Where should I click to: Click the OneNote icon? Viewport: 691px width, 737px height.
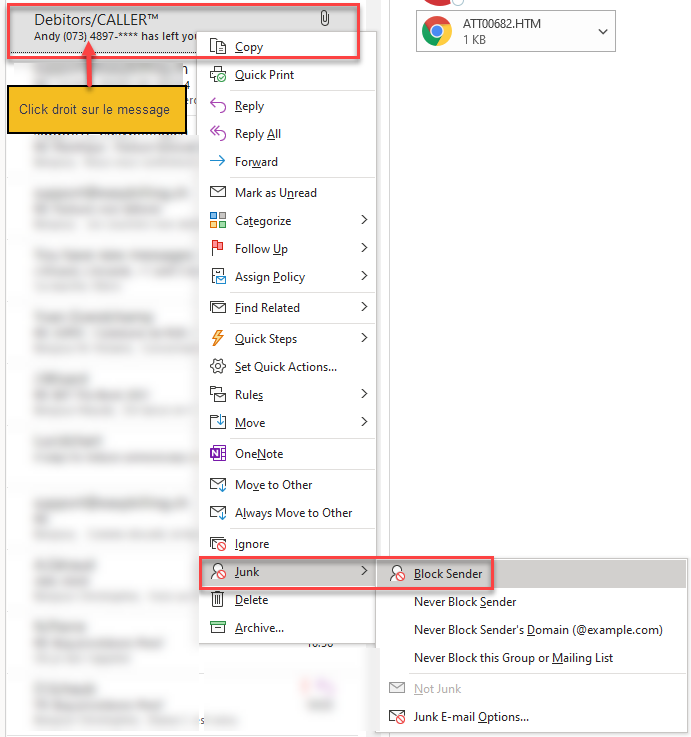click(x=218, y=454)
